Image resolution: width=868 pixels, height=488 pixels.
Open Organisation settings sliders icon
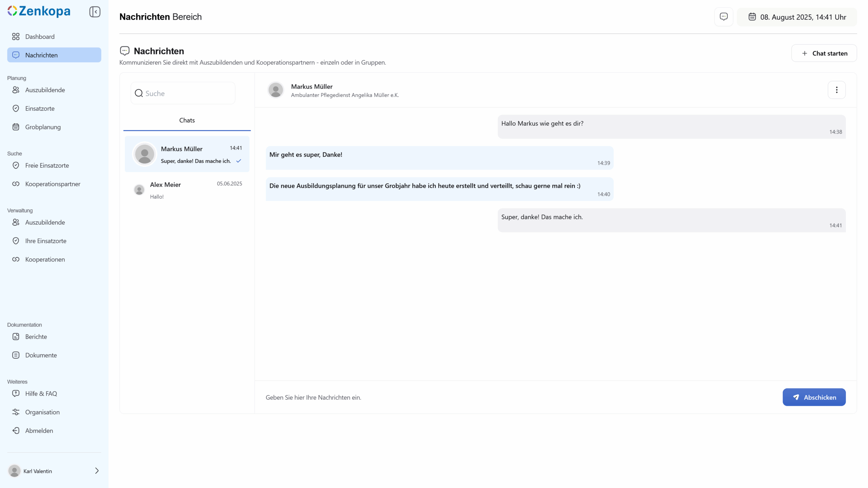click(16, 412)
